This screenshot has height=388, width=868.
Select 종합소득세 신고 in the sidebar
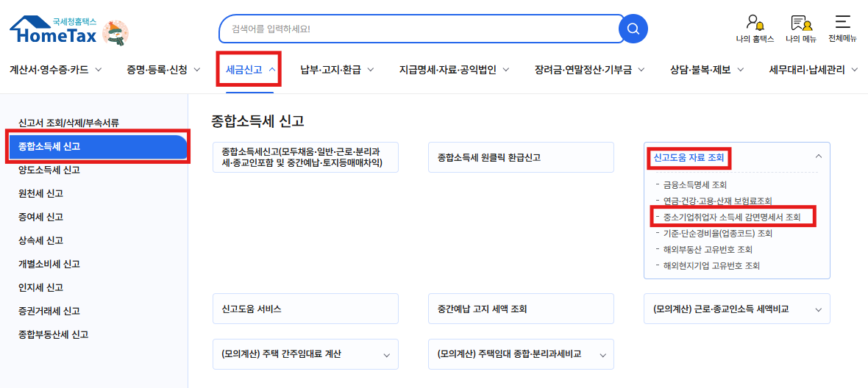coord(49,146)
